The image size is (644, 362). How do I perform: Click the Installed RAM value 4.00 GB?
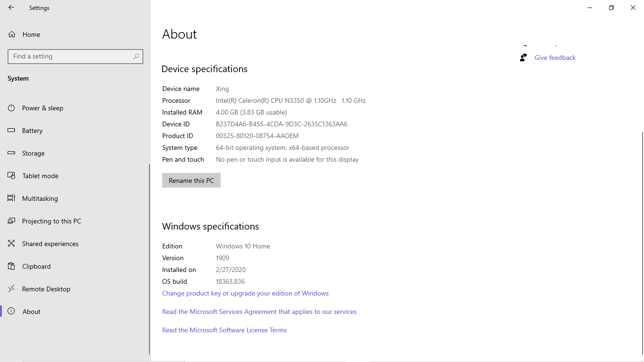point(251,112)
